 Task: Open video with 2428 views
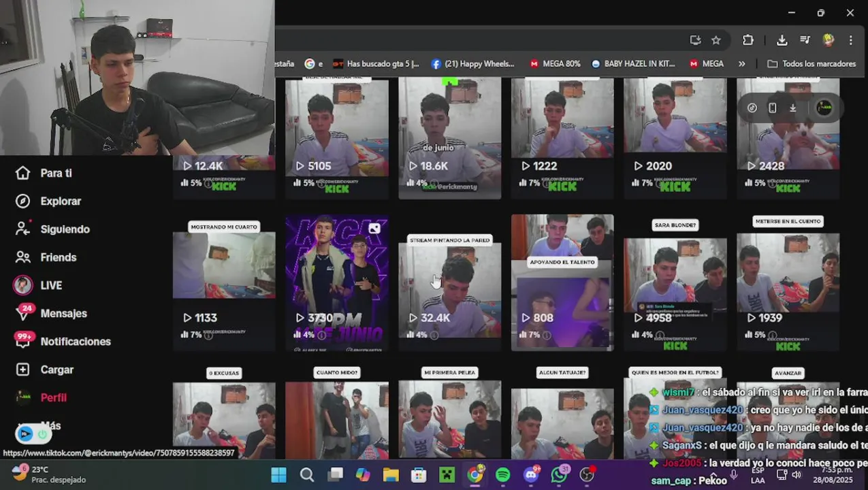click(788, 138)
